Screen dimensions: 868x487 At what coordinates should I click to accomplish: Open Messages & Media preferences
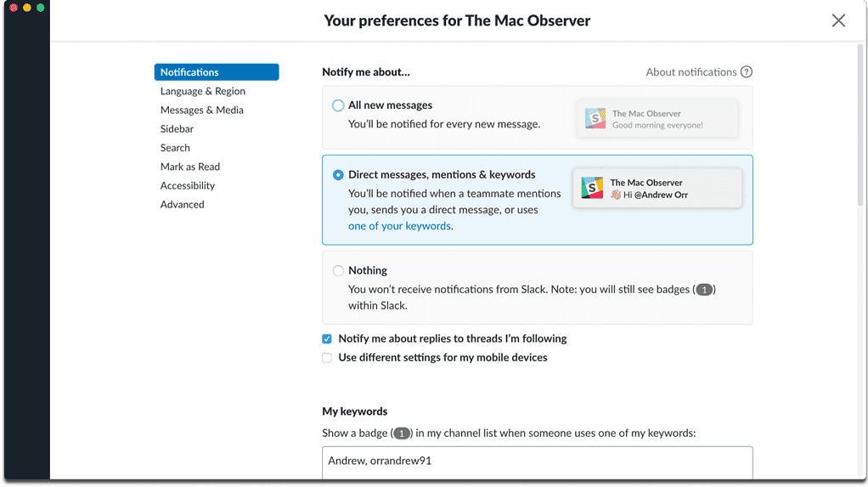(x=202, y=110)
